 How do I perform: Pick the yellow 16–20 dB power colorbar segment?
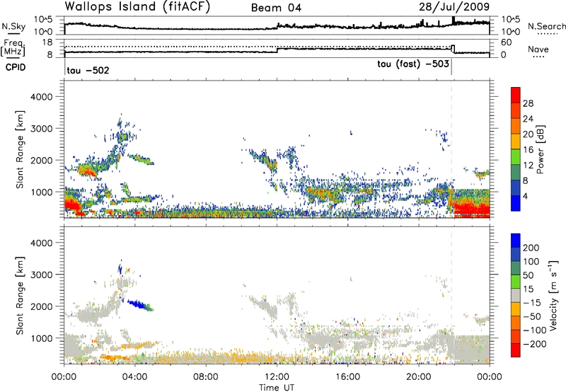(x=516, y=142)
